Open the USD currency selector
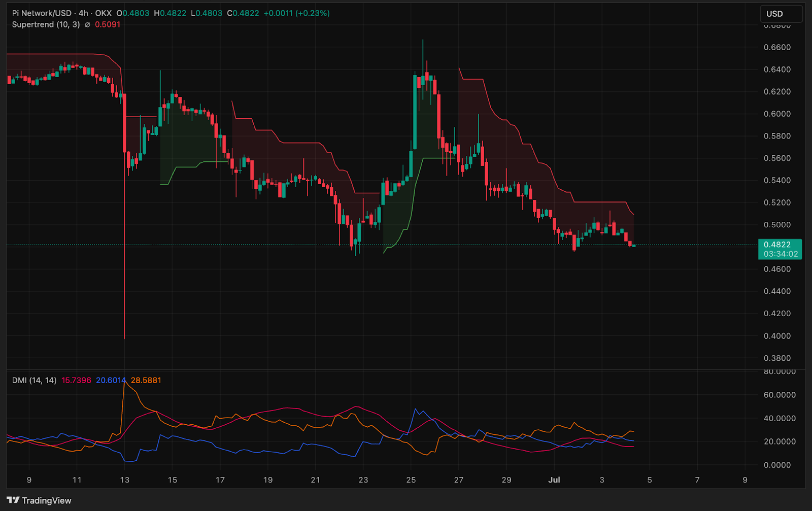 (x=781, y=14)
